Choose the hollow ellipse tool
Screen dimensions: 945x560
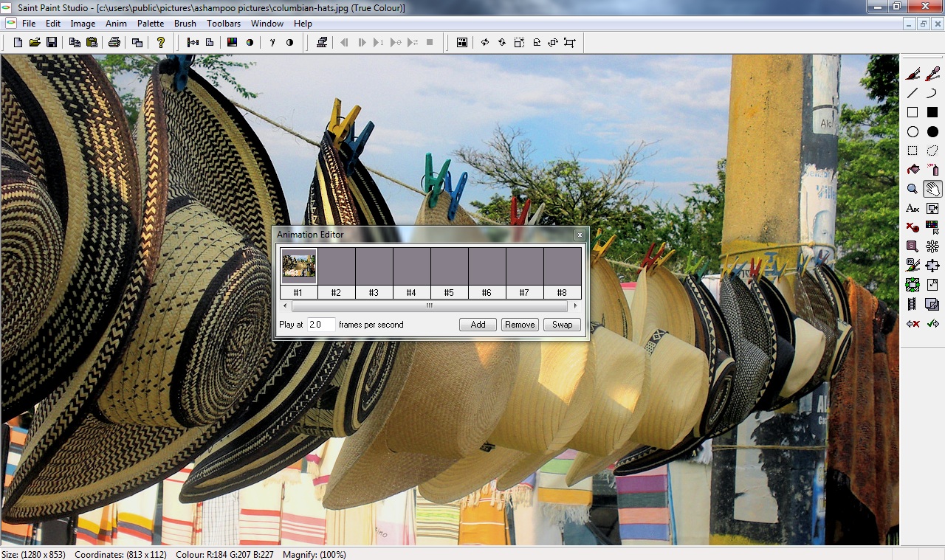[x=913, y=131]
